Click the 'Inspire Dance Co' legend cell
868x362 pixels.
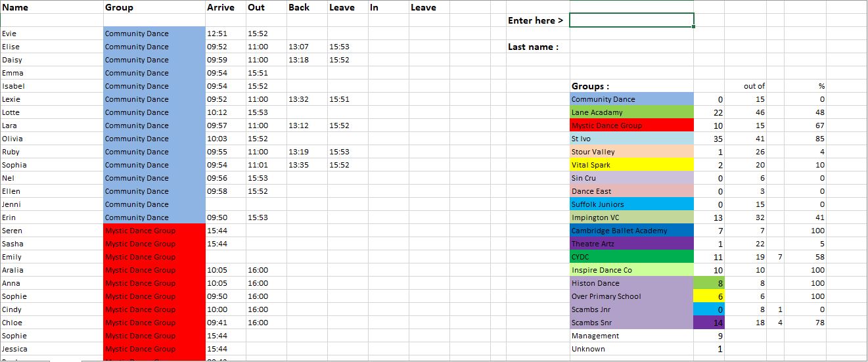pyautogui.click(x=631, y=270)
